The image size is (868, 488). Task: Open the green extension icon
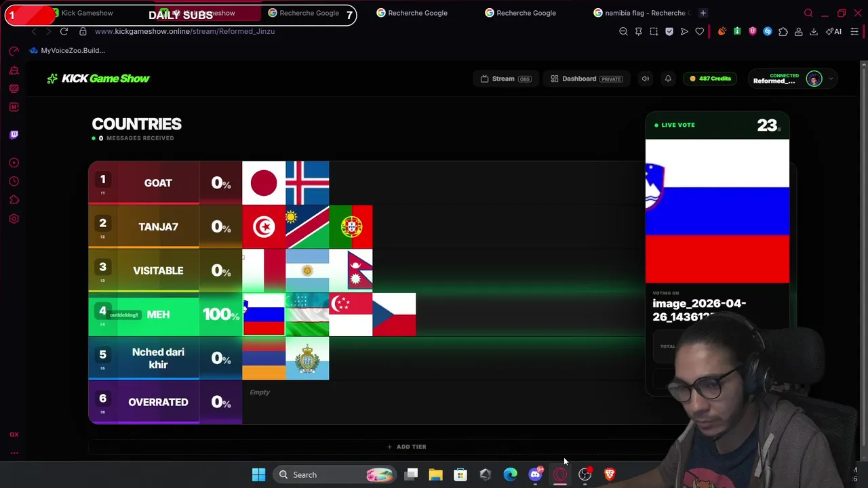click(737, 31)
